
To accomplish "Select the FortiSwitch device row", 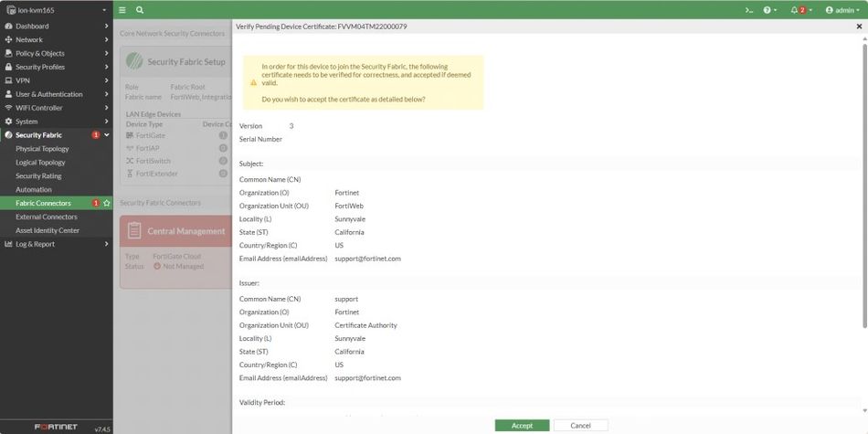I will pyautogui.click(x=177, y=161).
